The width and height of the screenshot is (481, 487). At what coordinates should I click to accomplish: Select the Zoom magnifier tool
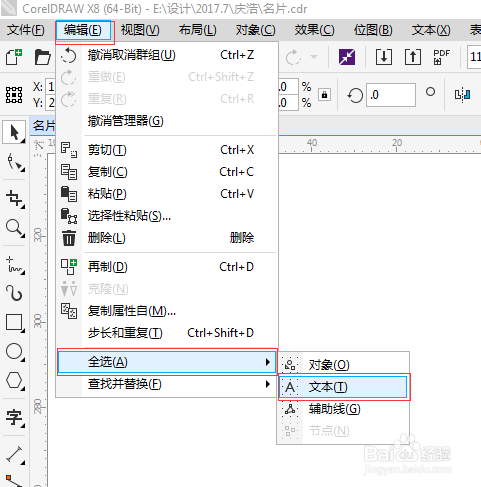pos(15,229)
